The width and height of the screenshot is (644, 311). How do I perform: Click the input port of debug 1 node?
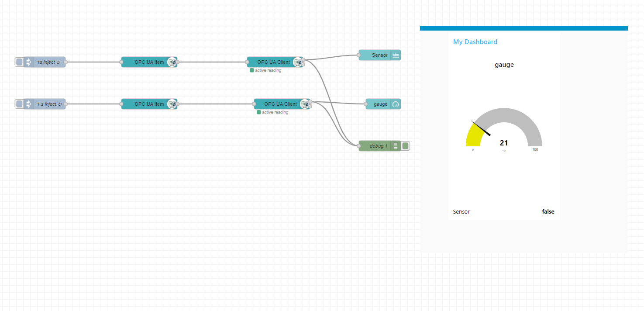[x=359, y=146]
